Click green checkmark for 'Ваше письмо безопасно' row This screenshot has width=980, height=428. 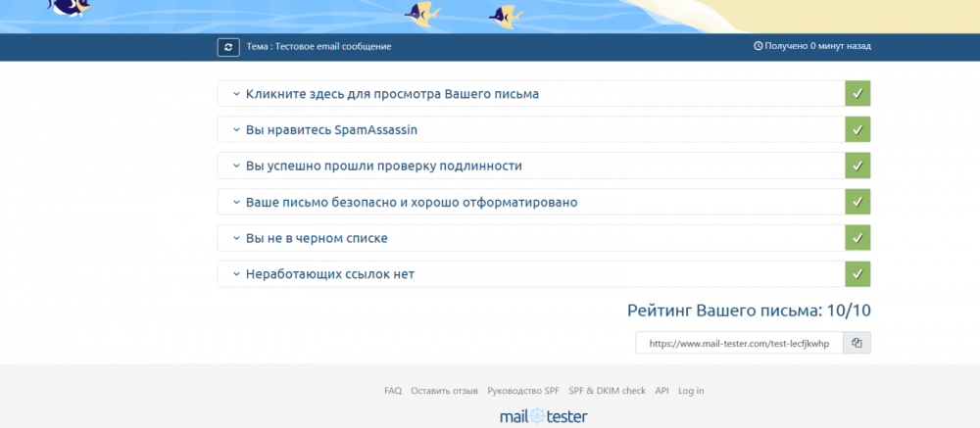[857, 202]
